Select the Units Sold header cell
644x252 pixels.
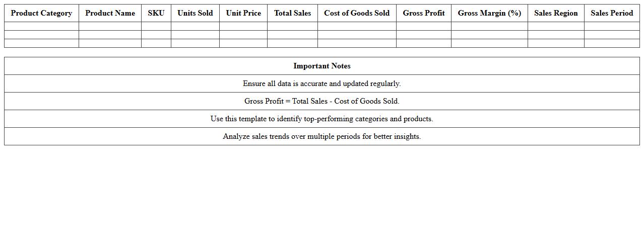[x=195, y=13]
